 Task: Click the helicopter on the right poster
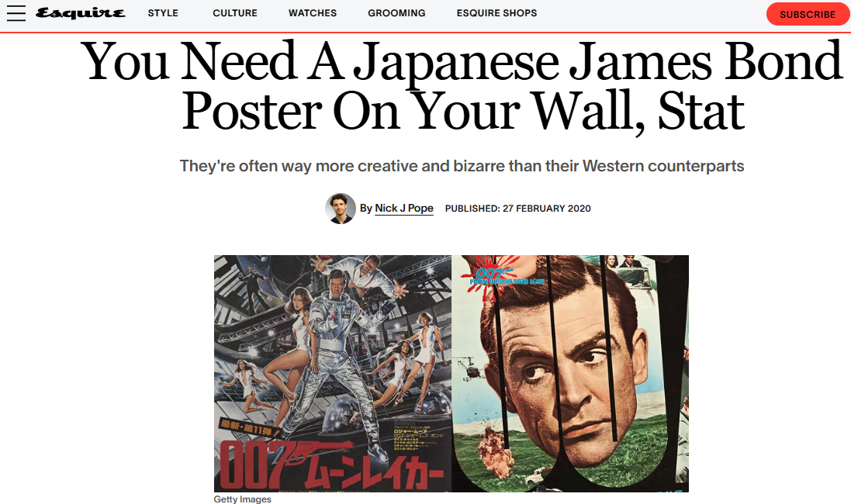point(471,368)
